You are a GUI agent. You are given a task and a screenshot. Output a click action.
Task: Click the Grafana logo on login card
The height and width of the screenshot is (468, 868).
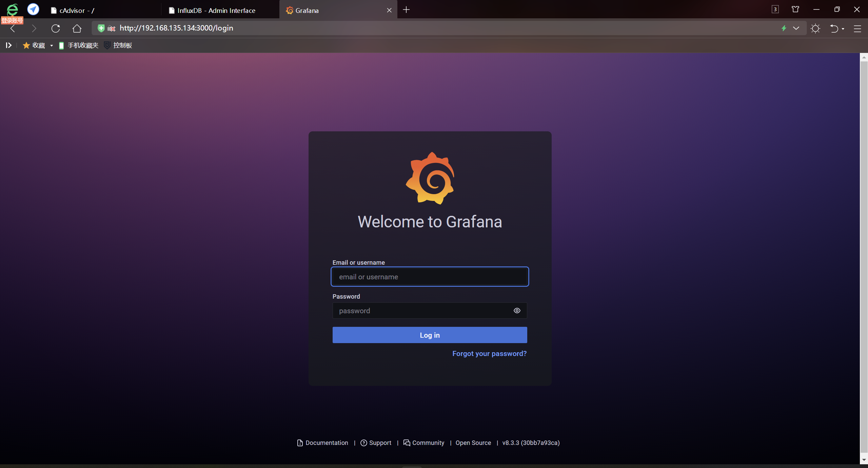(x=430, y=178)
